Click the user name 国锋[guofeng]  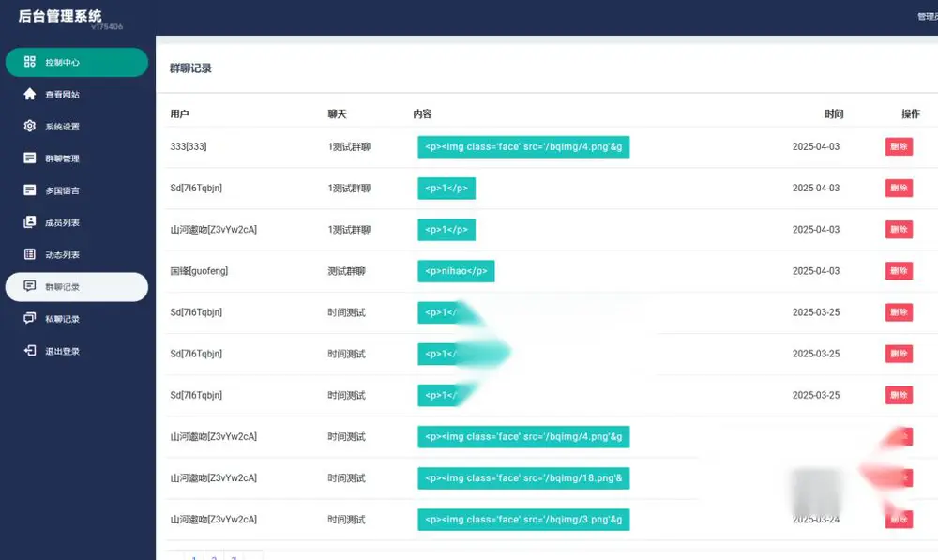199,271
